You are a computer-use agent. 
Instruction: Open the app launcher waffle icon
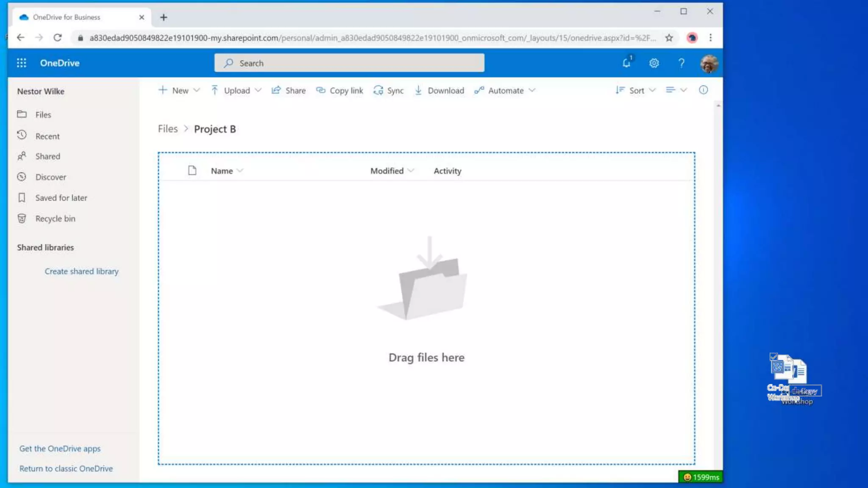coord(21,63)
